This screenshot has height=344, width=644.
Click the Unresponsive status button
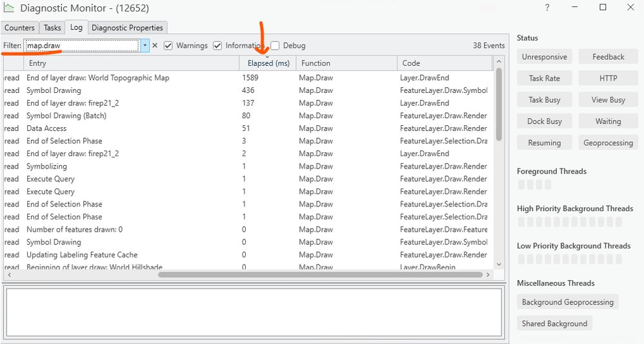click(544, 57)
